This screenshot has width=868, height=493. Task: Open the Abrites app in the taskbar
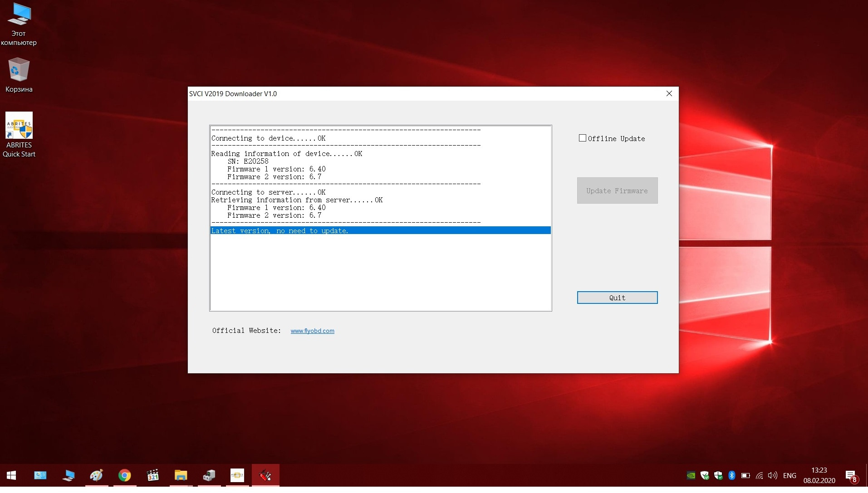click(237, 475)
